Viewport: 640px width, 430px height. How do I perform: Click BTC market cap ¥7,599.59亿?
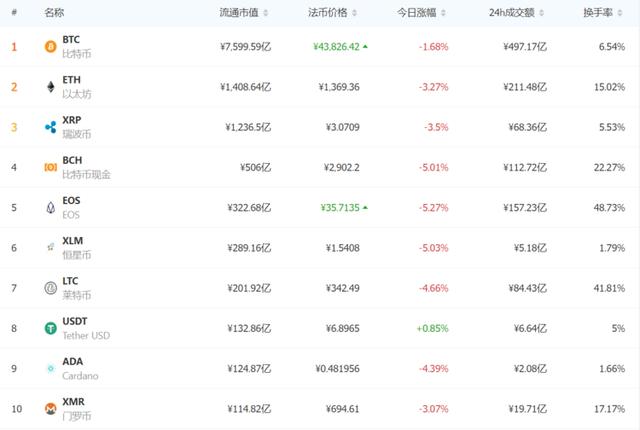click(245, 47)
